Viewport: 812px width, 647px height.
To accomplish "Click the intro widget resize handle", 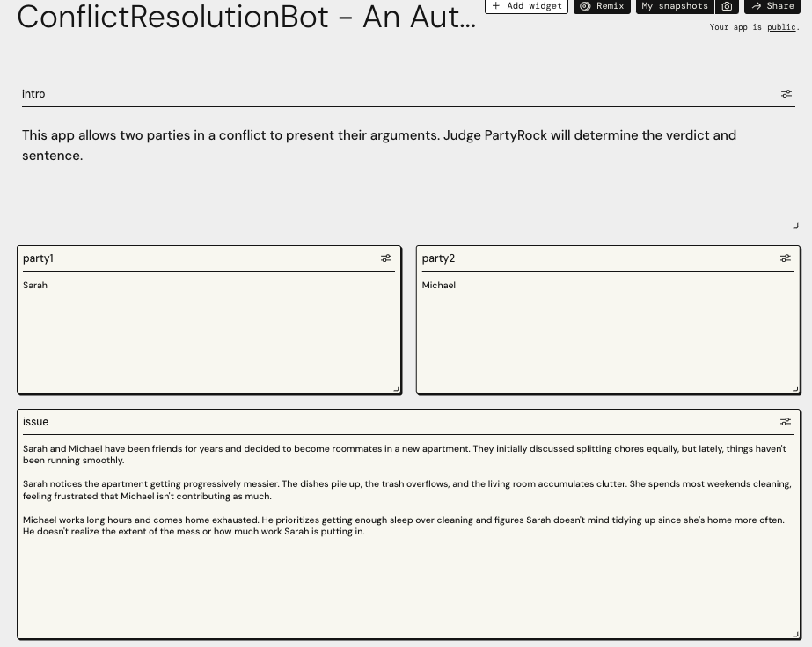I will pos(796,226).
